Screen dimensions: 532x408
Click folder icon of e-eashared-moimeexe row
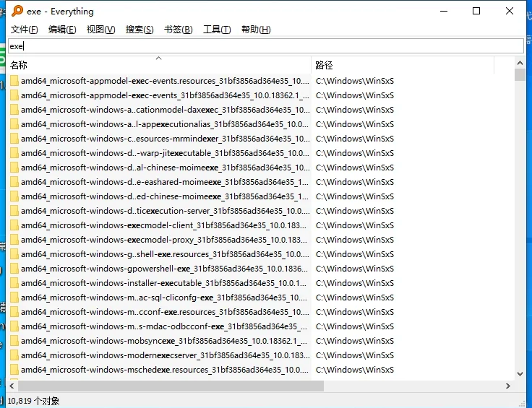coord(14,182)
